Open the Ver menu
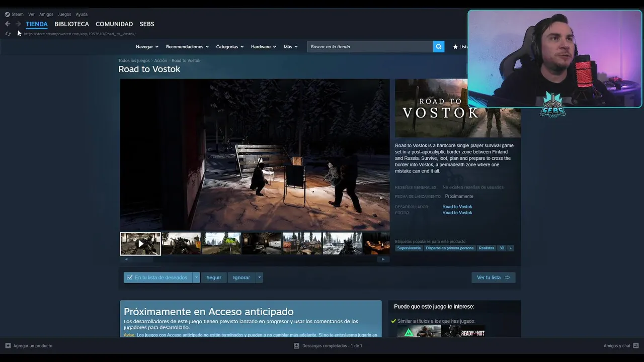Viewport: 644px width, 362px height. point(32,14)
